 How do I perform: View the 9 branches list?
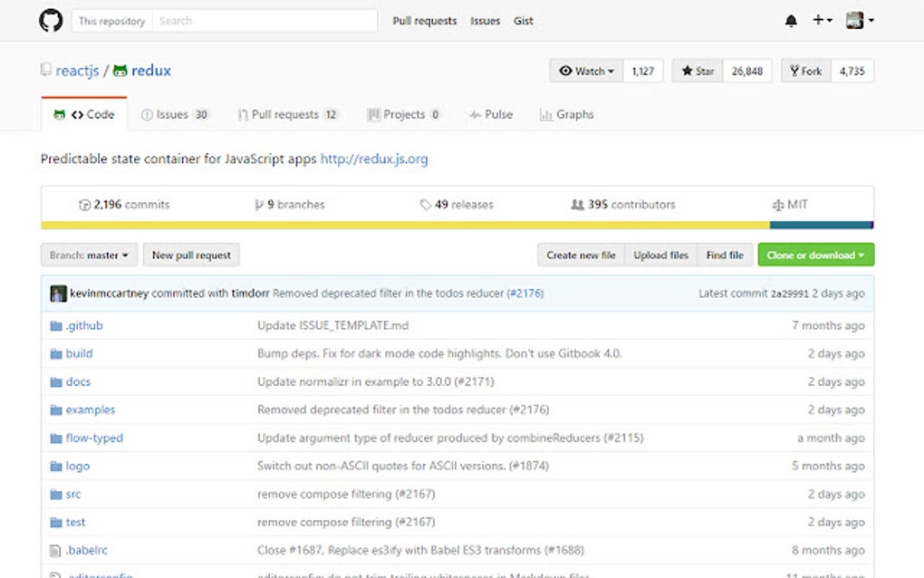(x=290, y=205)
